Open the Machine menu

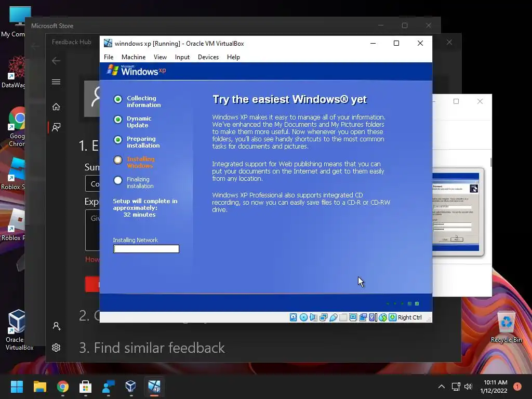click(x=134, y=57)
